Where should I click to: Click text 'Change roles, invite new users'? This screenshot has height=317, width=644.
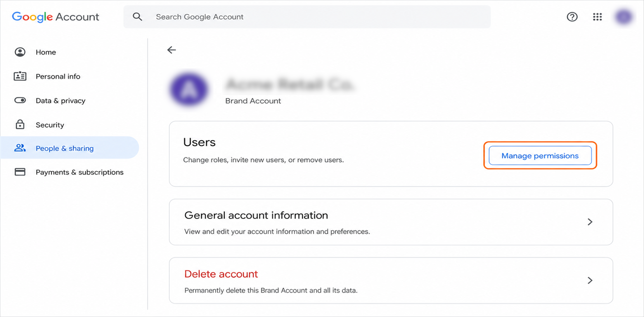click(x=233, y=160)
